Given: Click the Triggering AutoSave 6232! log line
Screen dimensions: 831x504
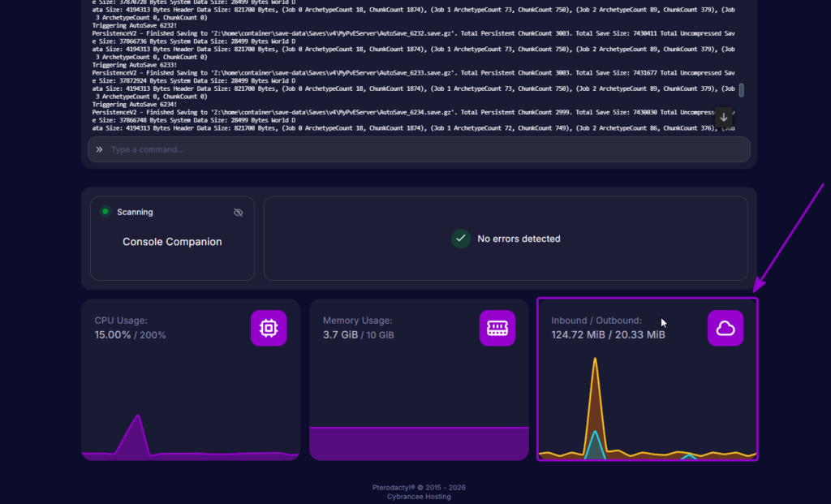Looking at the screenshot, I should (135, 25).
